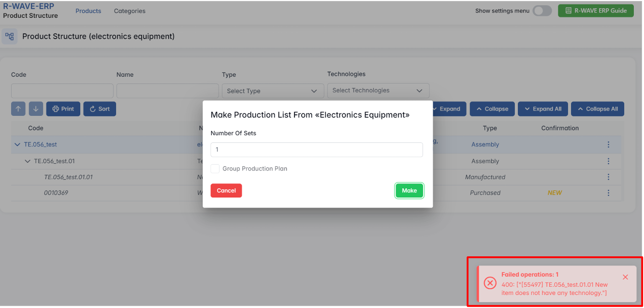The width and height of the screenshot is (644, 308).
Task: Open the Select Type dropdown
Action: tap(272, 91)
